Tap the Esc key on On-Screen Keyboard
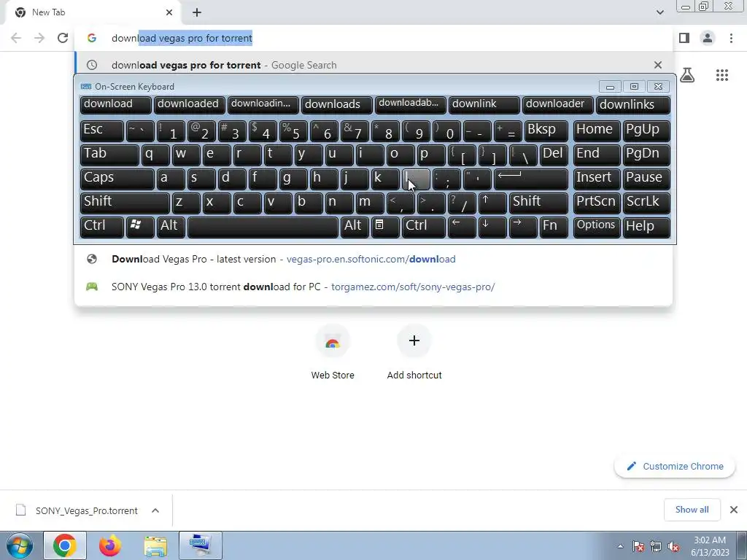 (102, 131)
